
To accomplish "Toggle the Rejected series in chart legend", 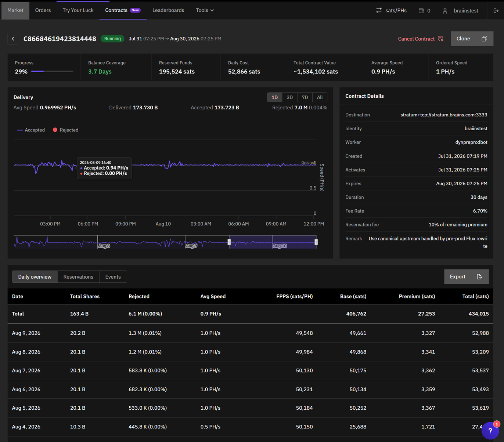I will (65, 130).
